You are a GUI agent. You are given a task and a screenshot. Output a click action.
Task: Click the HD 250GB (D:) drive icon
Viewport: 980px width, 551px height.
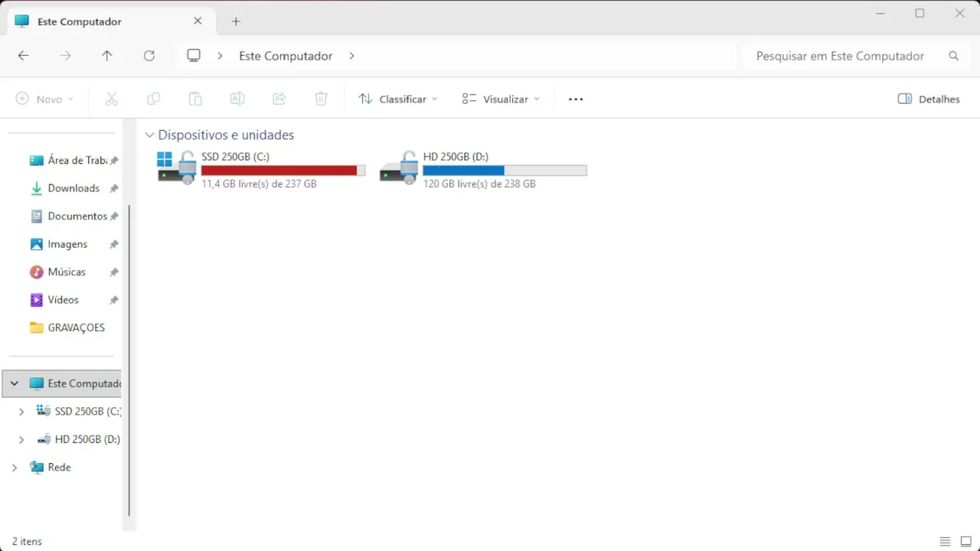click(399, 167)
